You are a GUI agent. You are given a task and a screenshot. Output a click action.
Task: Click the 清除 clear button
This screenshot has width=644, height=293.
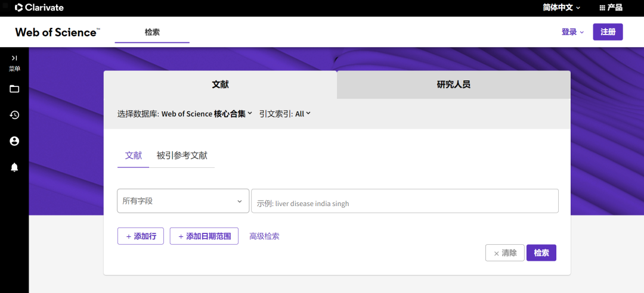point(505,253)
